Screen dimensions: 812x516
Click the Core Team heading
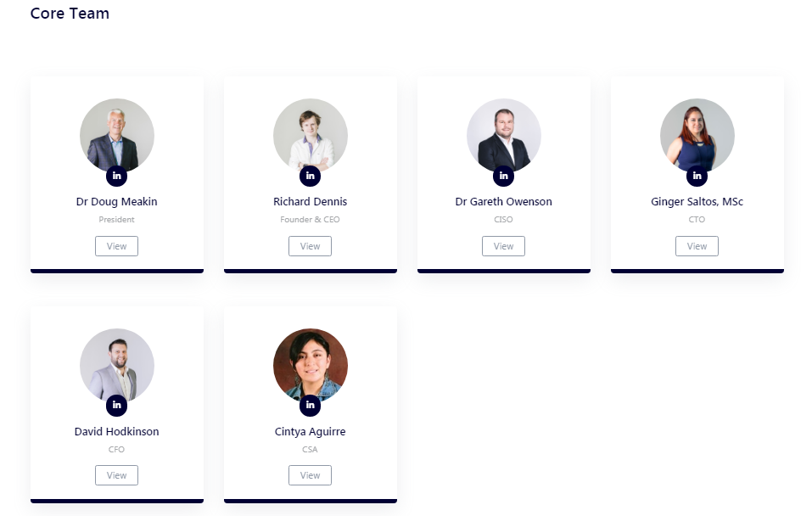coord(70,14)
